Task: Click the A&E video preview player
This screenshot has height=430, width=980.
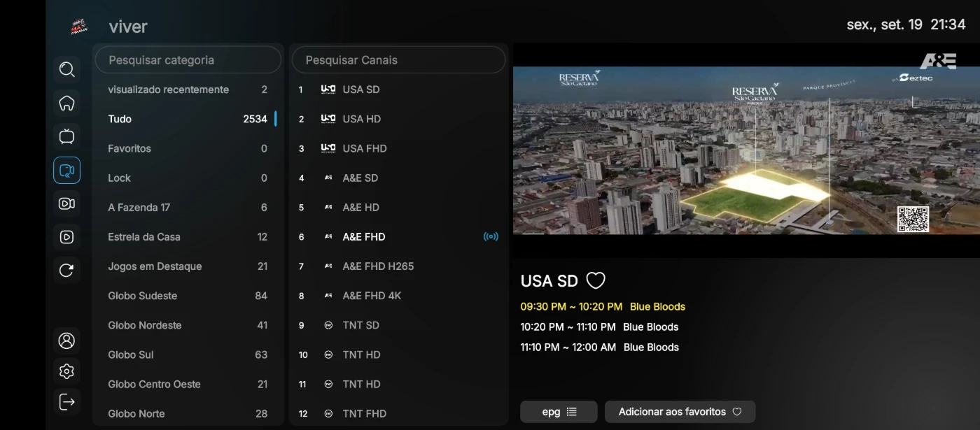Action: click(746, 150)
